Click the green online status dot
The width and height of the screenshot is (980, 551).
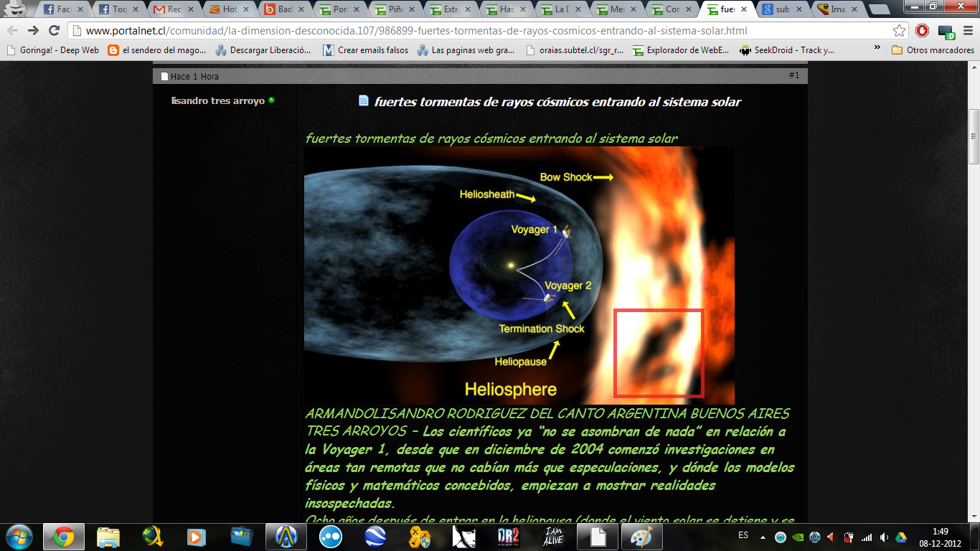tap(271, 100)
